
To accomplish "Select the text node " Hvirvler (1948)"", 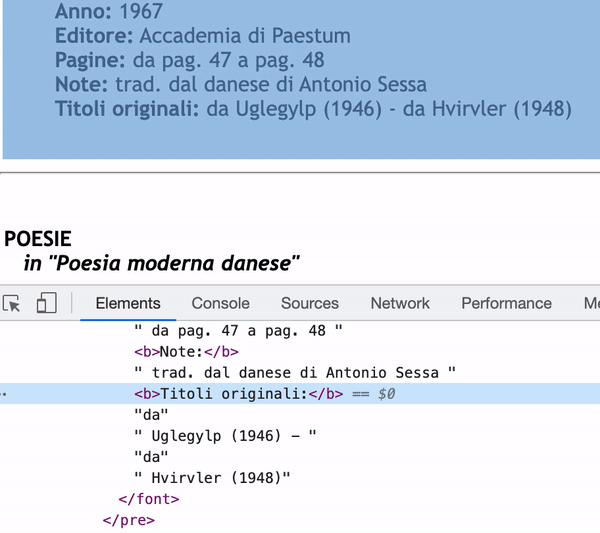I will point(212,478).
